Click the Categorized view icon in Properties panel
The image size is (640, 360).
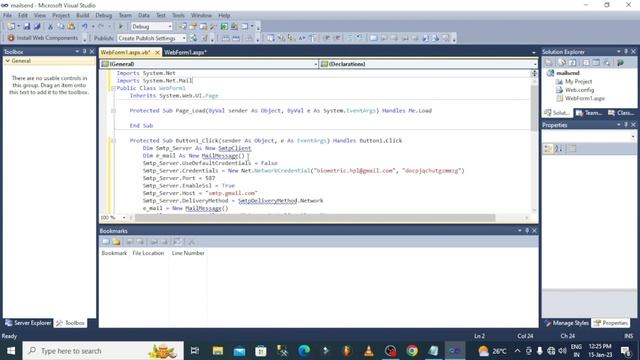coord(548,149)
